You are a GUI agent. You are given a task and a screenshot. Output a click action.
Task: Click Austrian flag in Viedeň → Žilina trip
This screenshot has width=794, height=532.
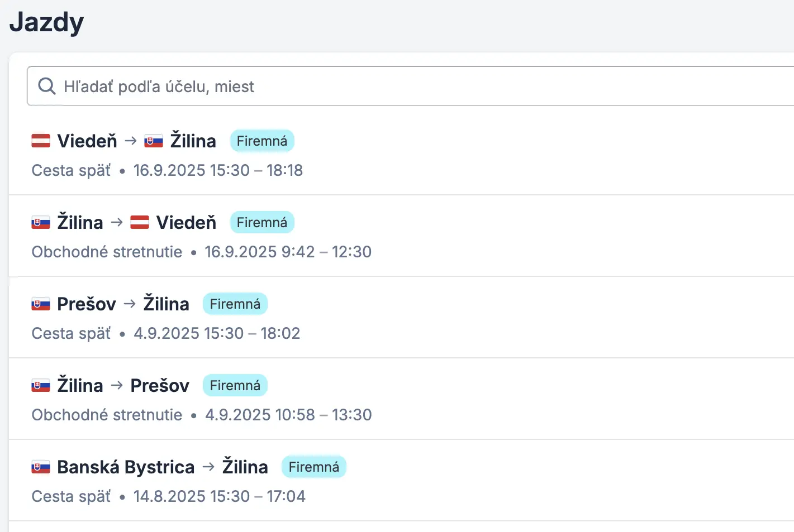(41, 141)
